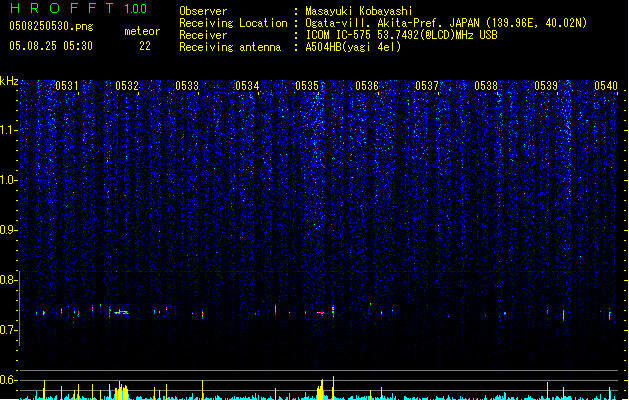Viewport: 629px width, 400px height.
Task: Click the 0537 time marker
Action: click(427, 86)
